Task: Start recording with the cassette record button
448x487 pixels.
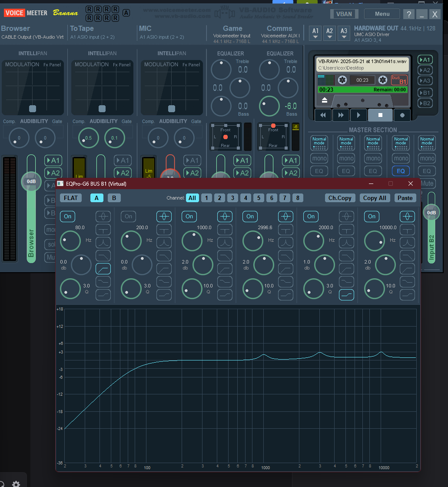Action: pos(402,115)
